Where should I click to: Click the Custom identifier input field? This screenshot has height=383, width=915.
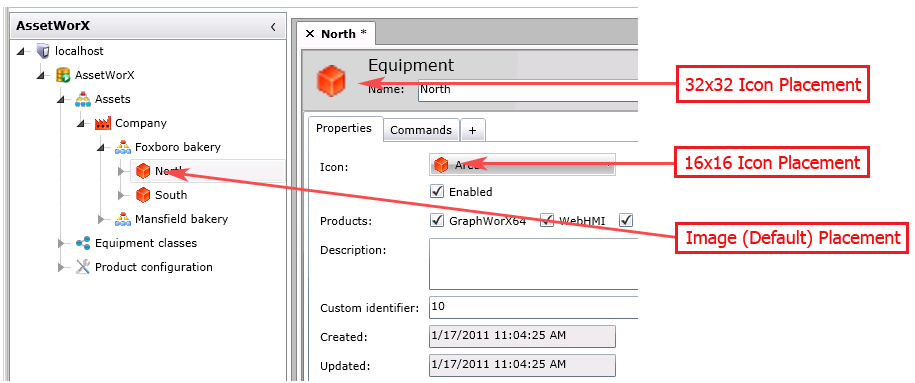[x=533, y=307]
